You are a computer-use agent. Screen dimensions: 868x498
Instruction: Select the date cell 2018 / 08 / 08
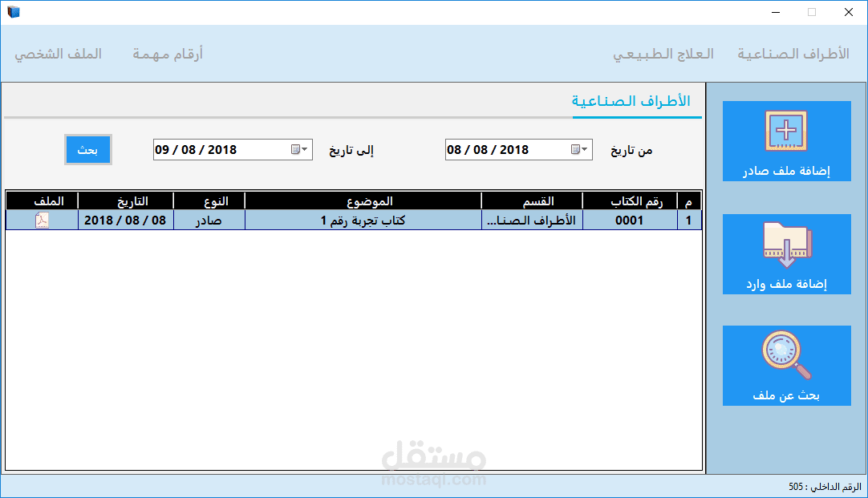pyautogui.click(x=126, y=221)
